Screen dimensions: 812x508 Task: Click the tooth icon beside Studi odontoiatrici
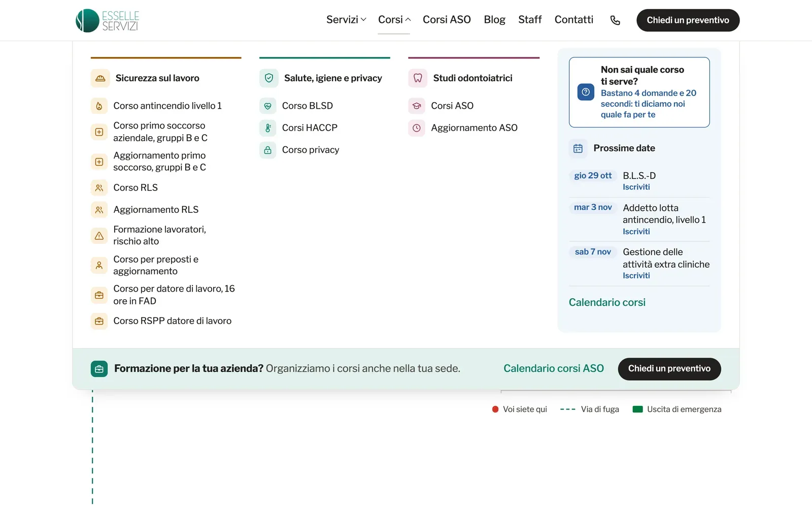point(418,78)
